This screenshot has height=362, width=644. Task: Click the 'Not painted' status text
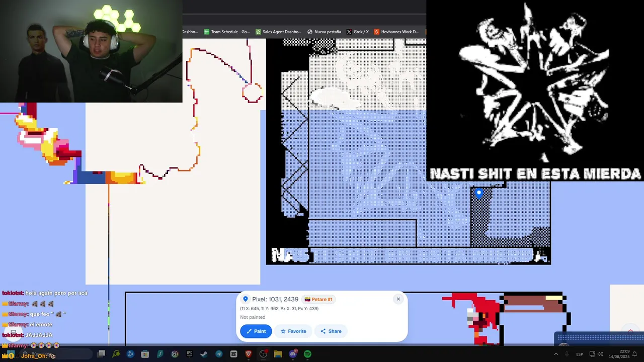click(253, 317)
